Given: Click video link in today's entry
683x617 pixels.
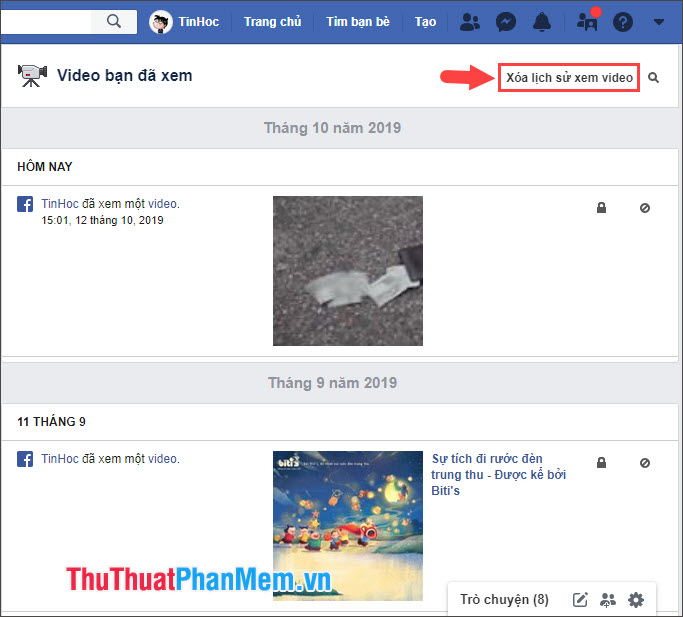Looking at the screenshot, I should tap(164, 203).
